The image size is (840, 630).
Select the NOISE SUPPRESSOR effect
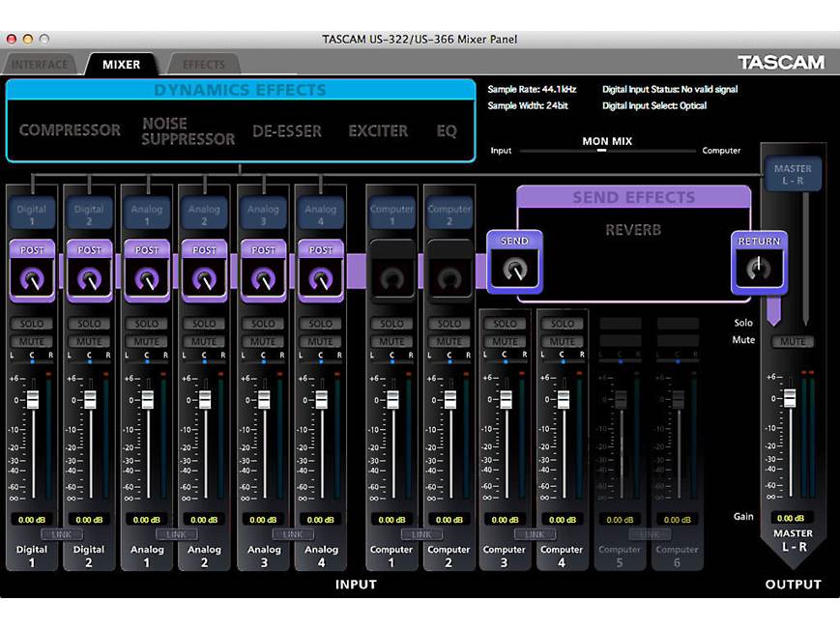(x=188, y=130)
